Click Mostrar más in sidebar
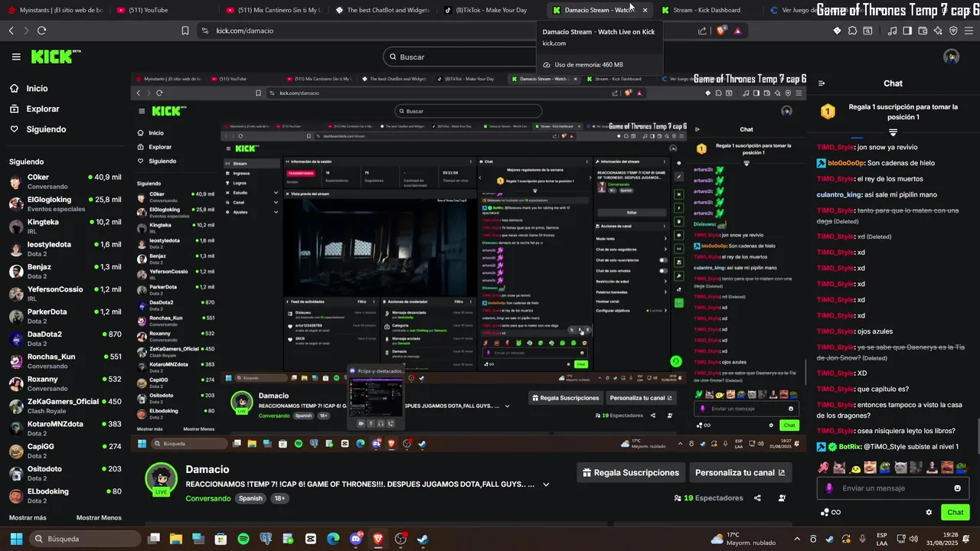 point(28,517)
